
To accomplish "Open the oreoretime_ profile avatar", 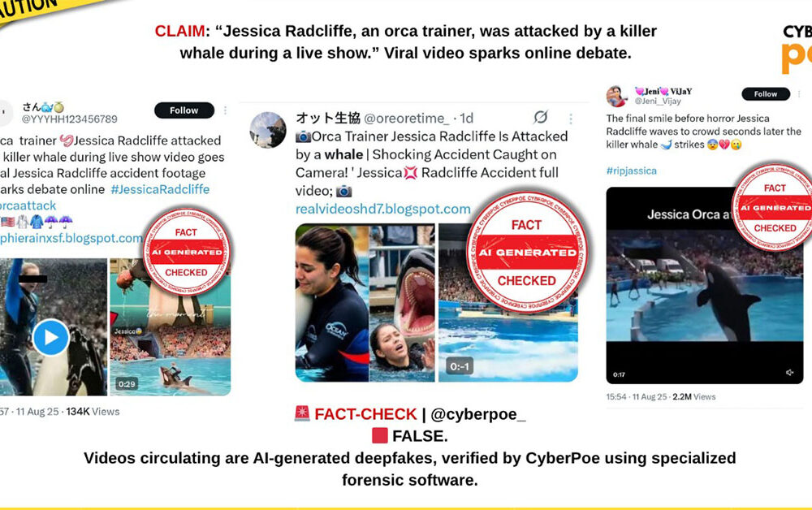I will (x=268, y=130).
